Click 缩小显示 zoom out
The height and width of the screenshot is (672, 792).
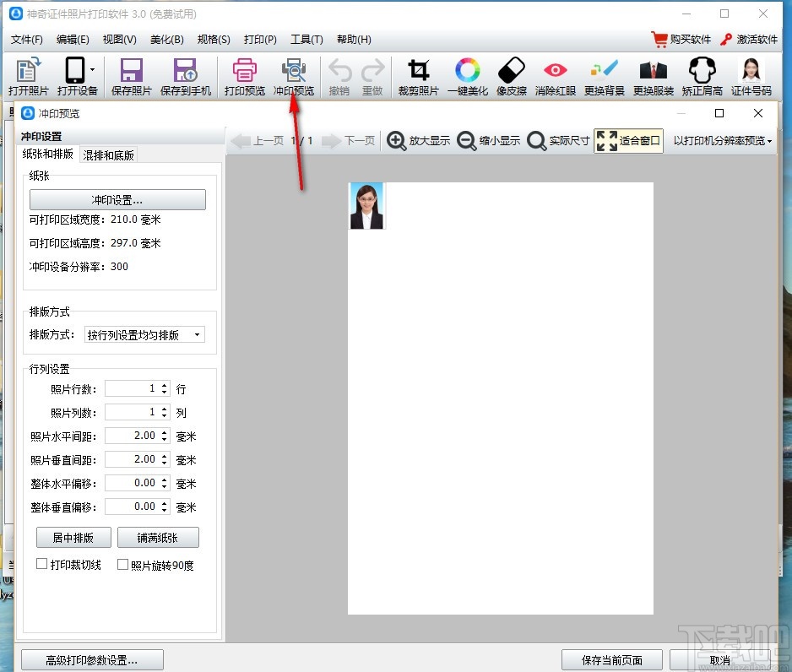pos(488,140)
